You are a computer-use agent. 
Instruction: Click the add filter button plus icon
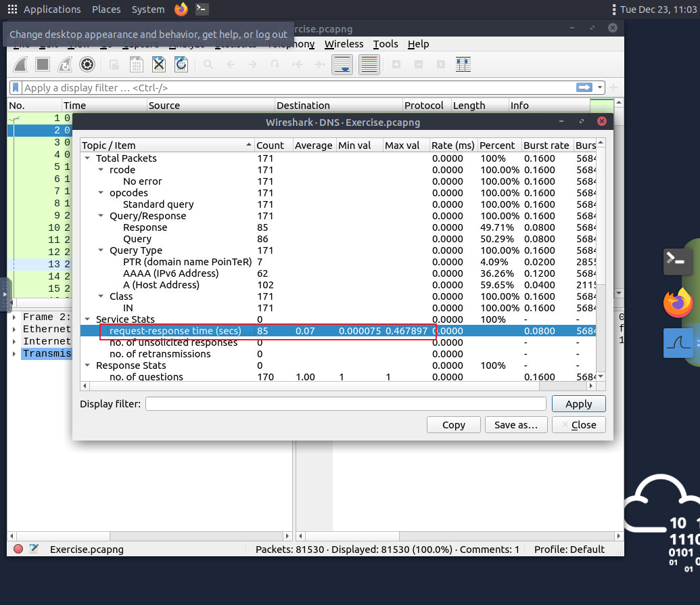click(613, 87)
